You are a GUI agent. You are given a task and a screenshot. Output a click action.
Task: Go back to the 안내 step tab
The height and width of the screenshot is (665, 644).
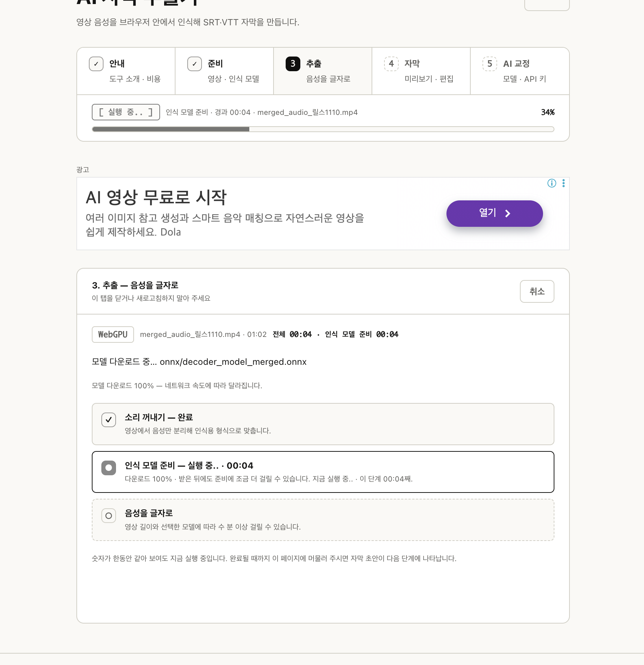126,71
